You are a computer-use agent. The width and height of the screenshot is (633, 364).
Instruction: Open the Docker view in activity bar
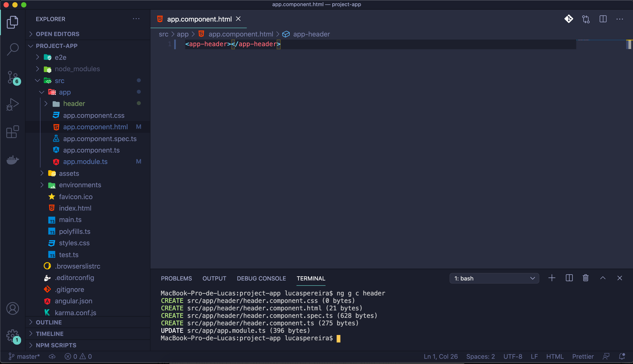[13, 160]
